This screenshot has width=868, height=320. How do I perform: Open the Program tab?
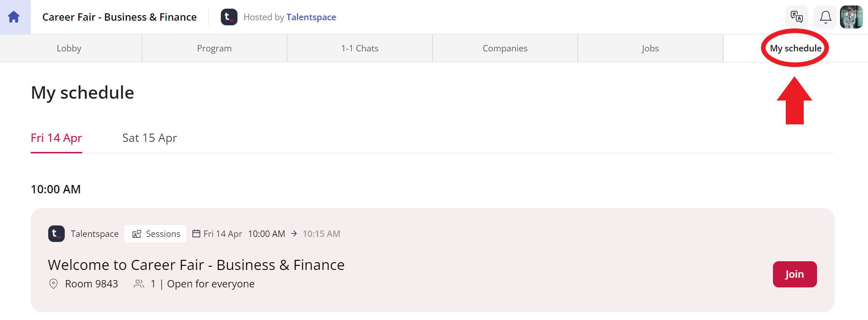[x=214, y=48]
